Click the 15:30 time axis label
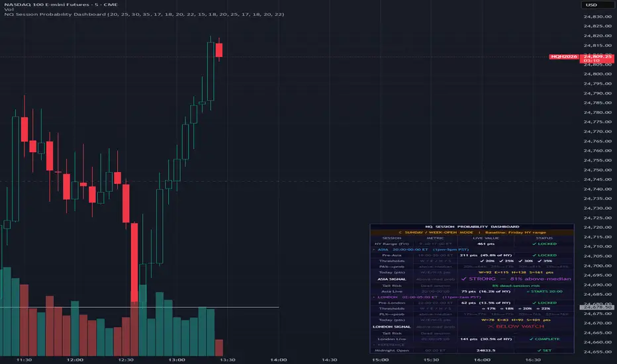 click(x=431, y=359)
